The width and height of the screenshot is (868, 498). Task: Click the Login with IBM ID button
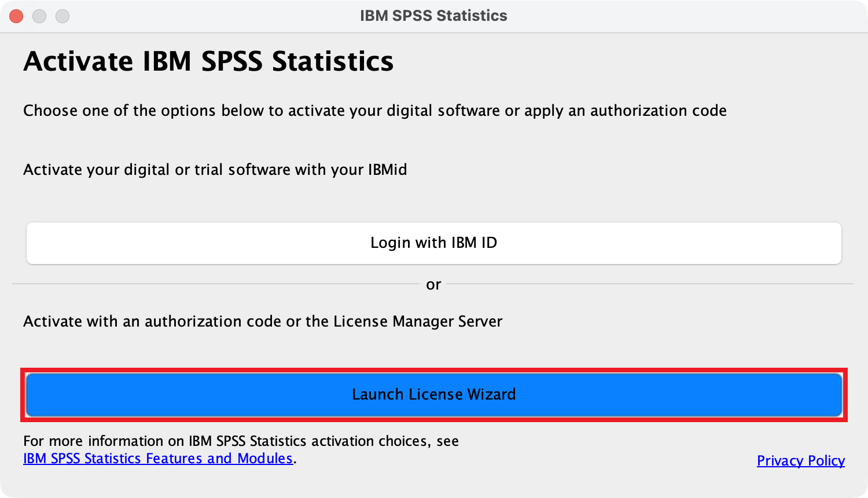pos(434,243)
